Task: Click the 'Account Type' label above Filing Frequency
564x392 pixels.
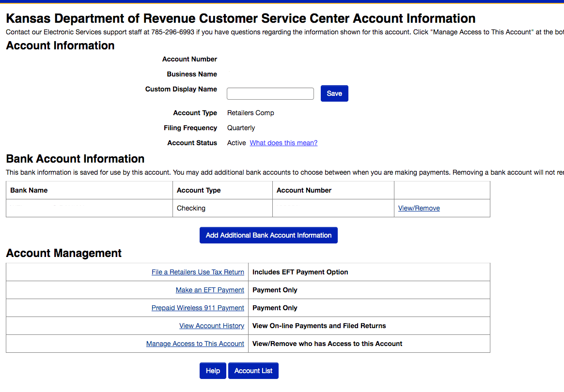Action: pyautogui.click(x=195, y=113)
